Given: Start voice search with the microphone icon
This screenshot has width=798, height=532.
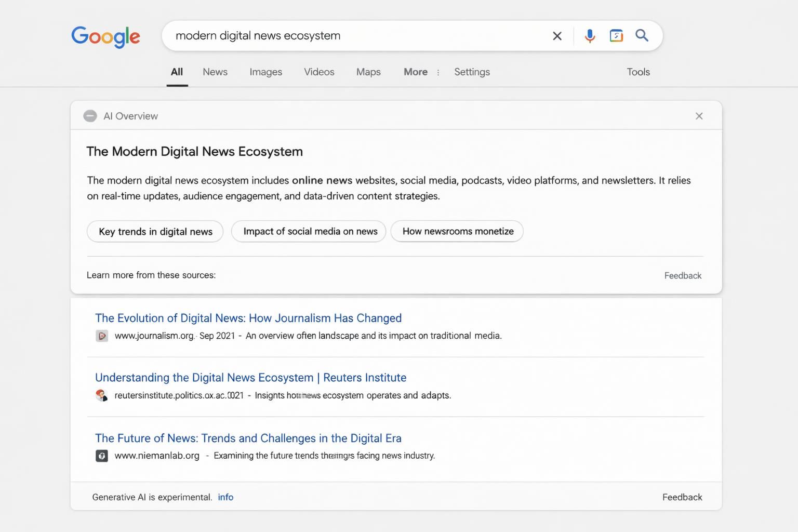Looking at the screenshot, I should point(590,36).
